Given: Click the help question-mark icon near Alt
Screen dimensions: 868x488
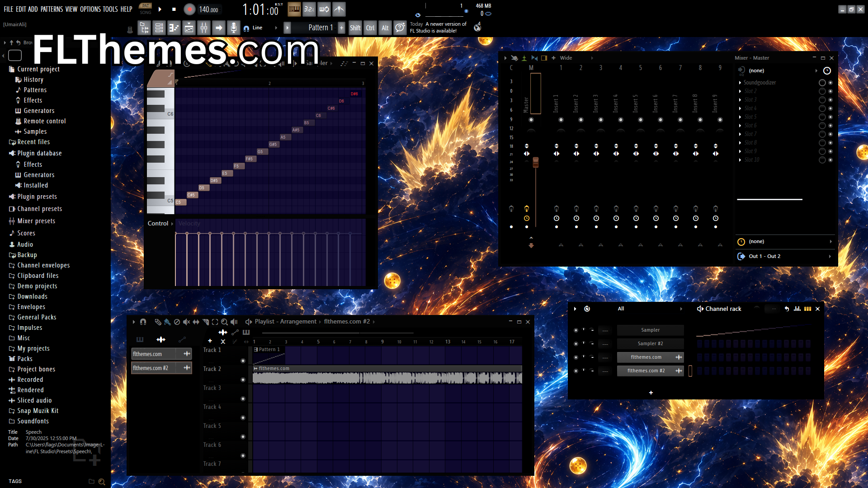Looking at the screenshot, I should (400, 28).
